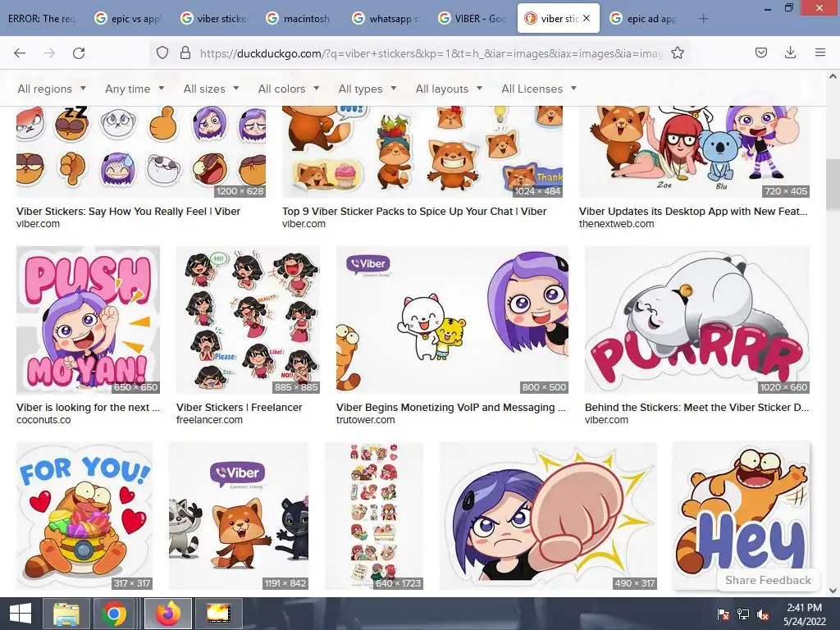The height and width of the screenshot is (630, 840).
Task: Open the VIBER - Google tab
Action: point(472,18)
